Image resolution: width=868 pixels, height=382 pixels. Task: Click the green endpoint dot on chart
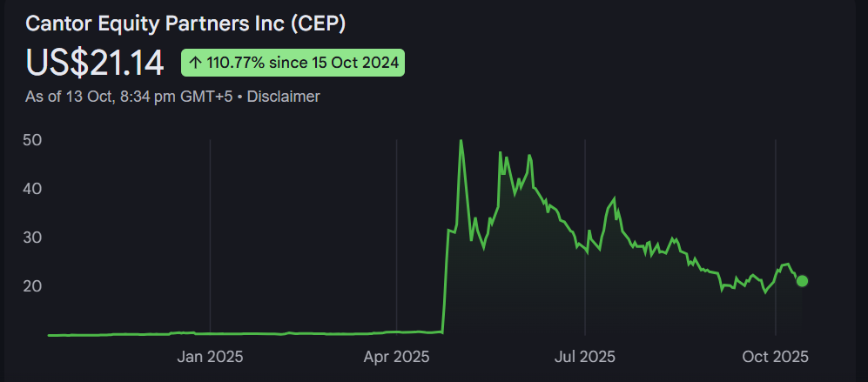802,281
